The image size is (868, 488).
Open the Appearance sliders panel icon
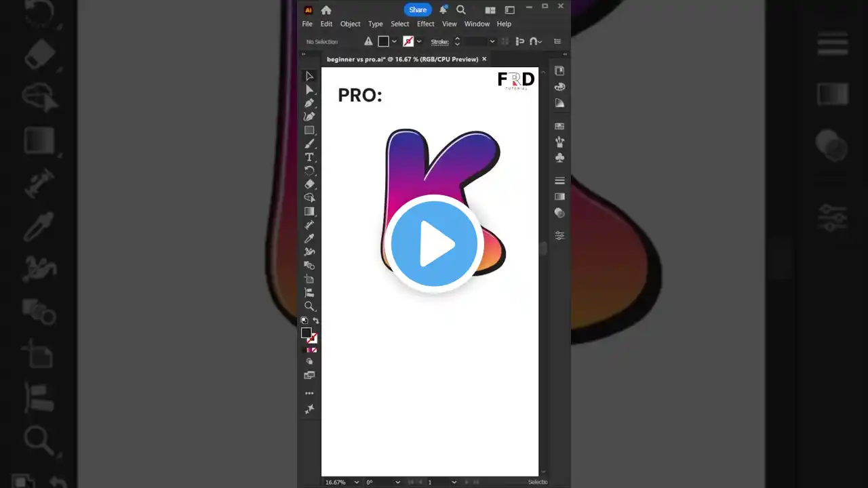(x=559, y=236)
